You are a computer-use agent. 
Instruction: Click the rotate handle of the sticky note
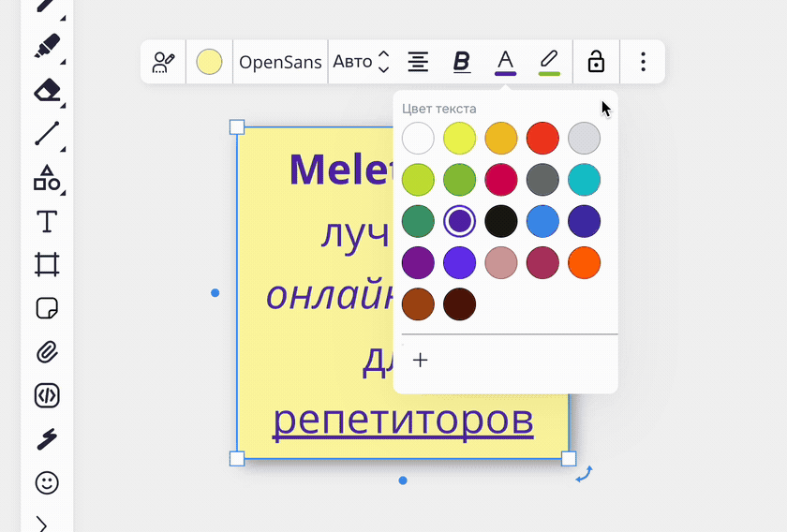(x=585, y=474)
